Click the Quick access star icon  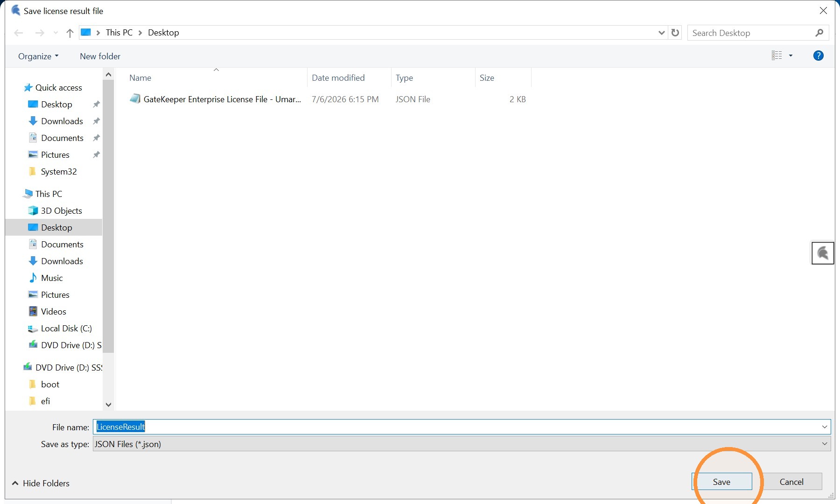pos(28,87)
